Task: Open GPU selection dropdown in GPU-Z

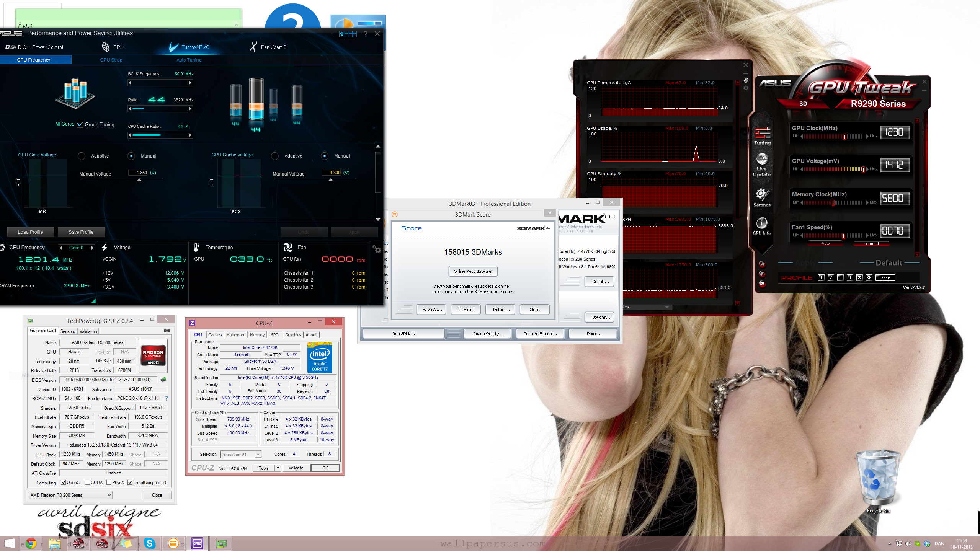Action: (x=70, y=495)
